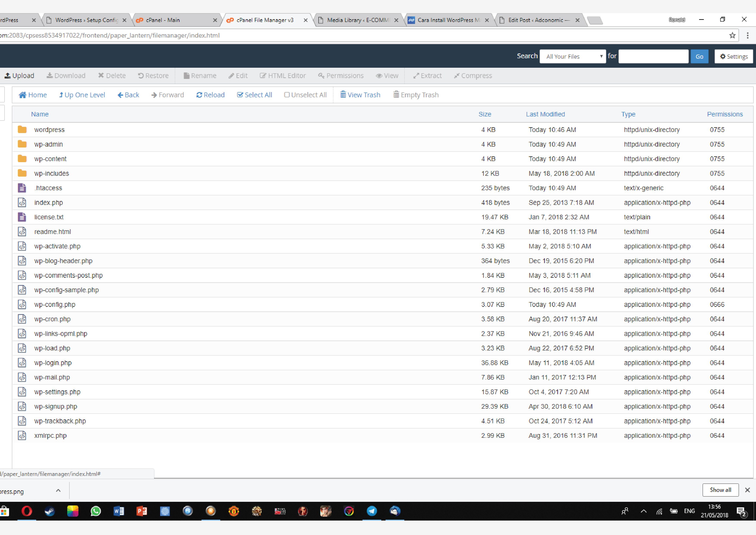
Task: Click Forward navigation
Action: [x=168, y=95]
